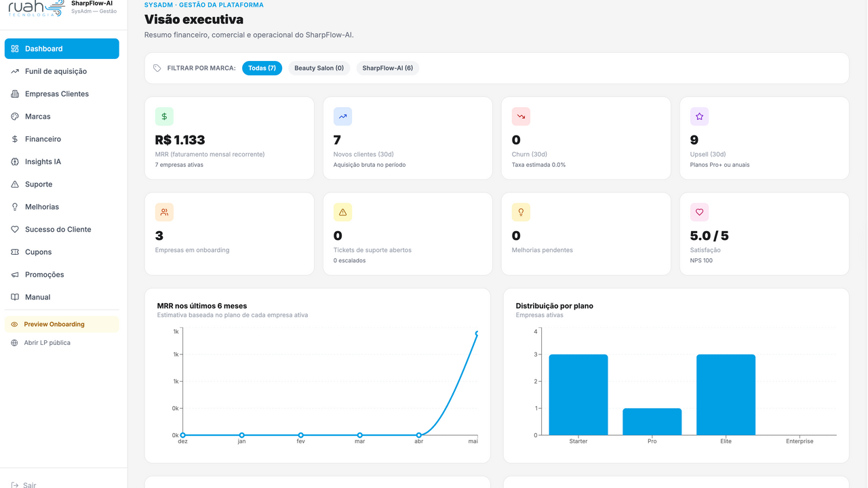Click the Taxa estimada 0.0% text

pos(538,165)
